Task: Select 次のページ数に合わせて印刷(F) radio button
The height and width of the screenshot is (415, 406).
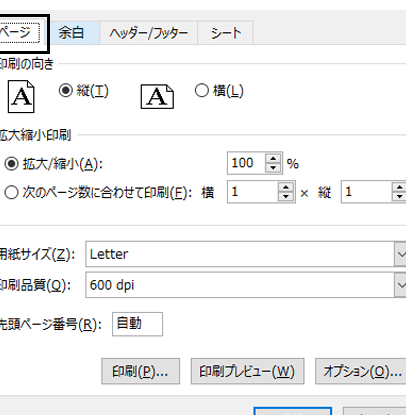Action: tap(11, 192)
